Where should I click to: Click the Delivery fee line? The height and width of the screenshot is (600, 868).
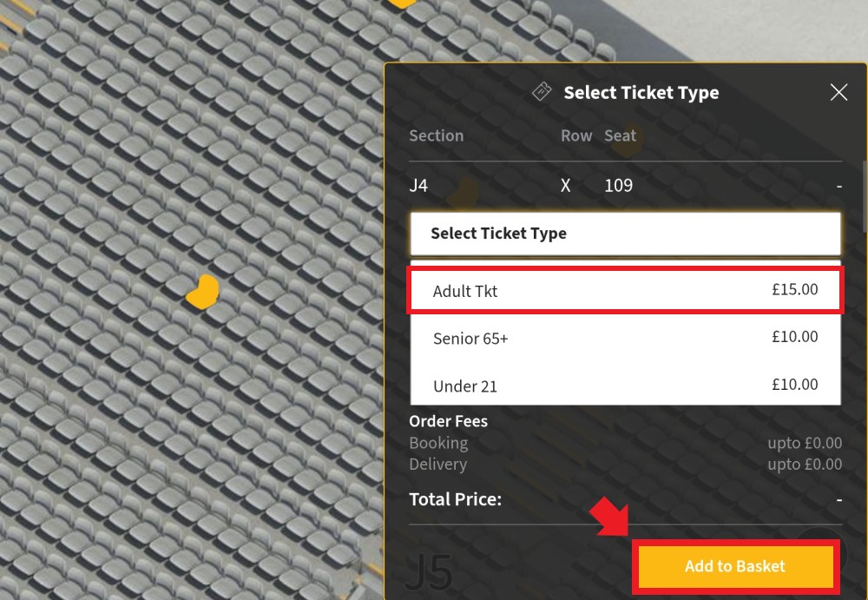[626, 465]
